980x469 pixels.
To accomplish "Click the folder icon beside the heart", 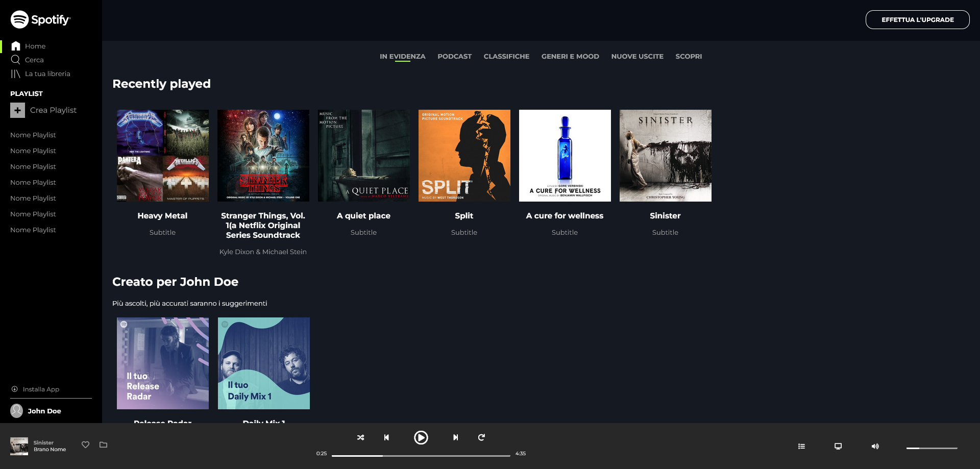I will click(x=103, y=445).
